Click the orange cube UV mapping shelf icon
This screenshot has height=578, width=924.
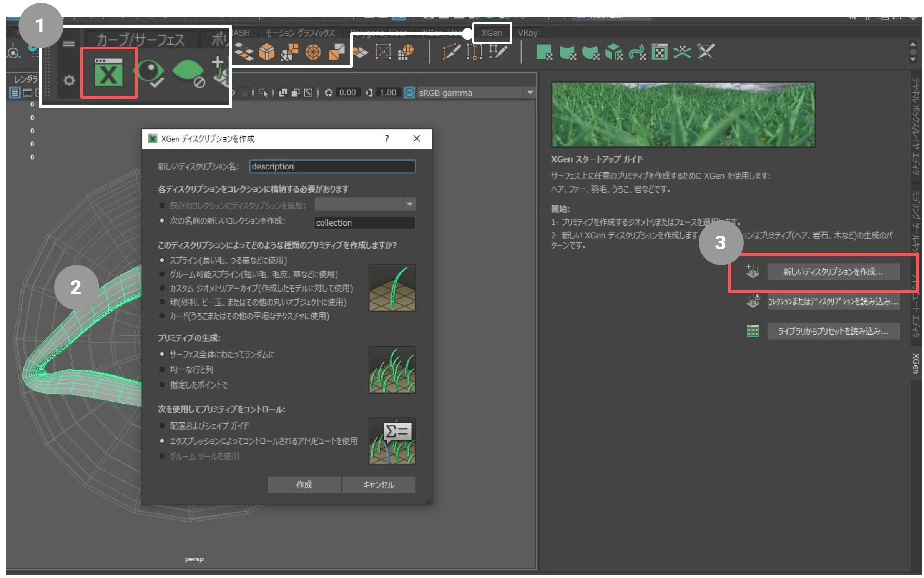(266, 51)
